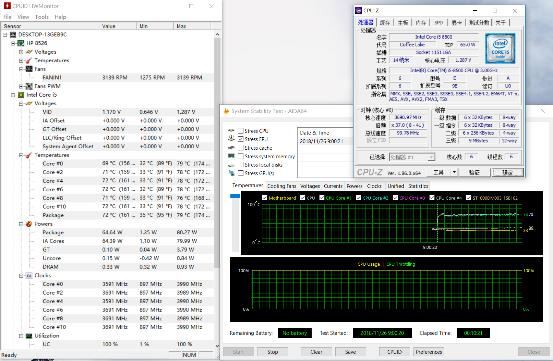553x361 pixels.
Task: Select the HP motherboard chip icon
Action: click(x=21, y=43)
